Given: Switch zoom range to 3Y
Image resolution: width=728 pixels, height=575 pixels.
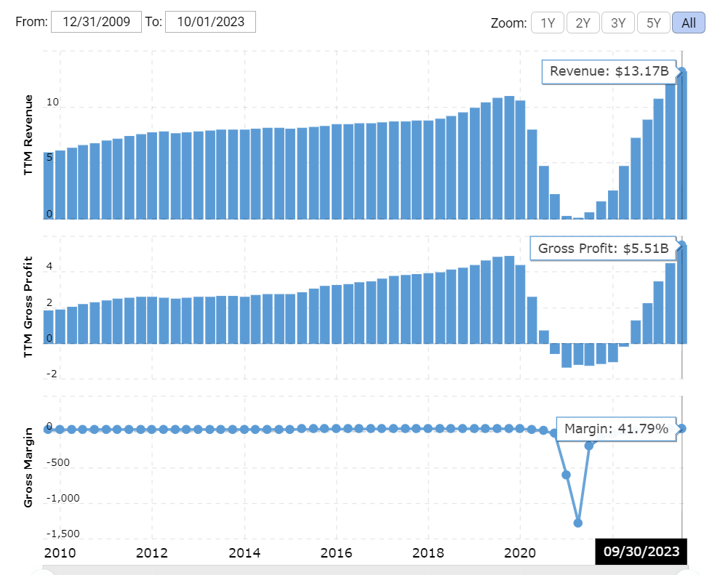Looking at the screenshot, I should point(618,23).
